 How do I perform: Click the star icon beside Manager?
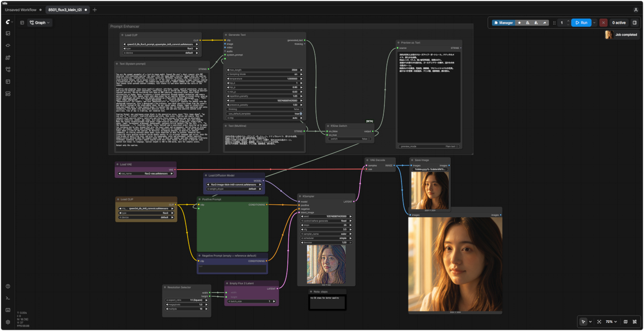[519, 23]
